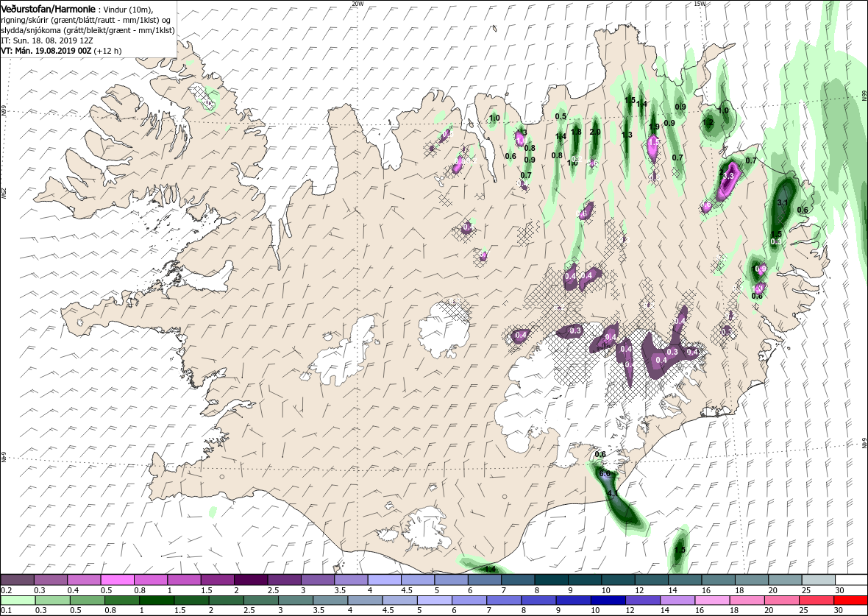Pick the top-row grey swatch between 25 and 30

(x=818, y=580)
